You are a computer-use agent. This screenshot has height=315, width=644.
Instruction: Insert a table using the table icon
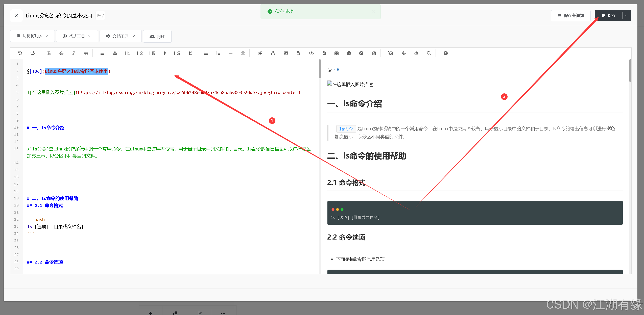click(336, 53)
